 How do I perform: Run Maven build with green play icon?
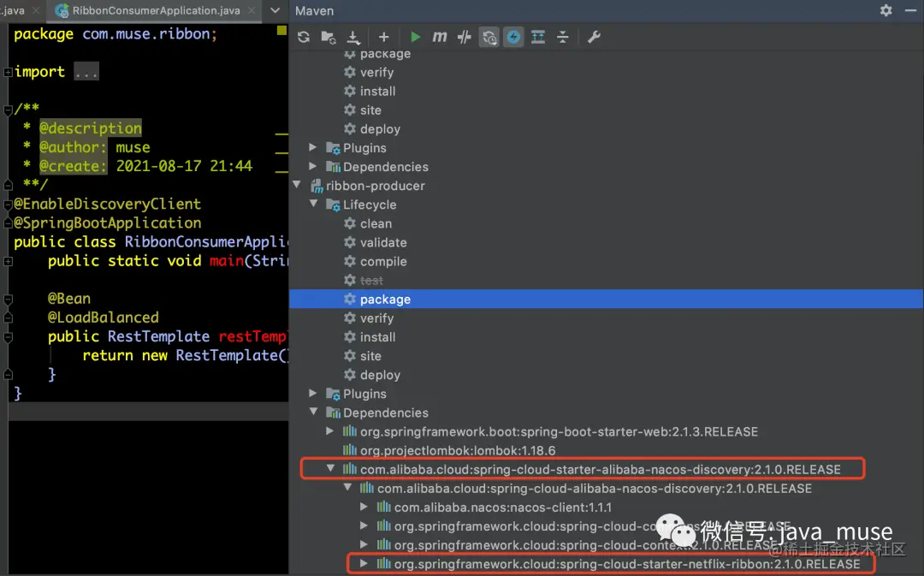(415, 37)
